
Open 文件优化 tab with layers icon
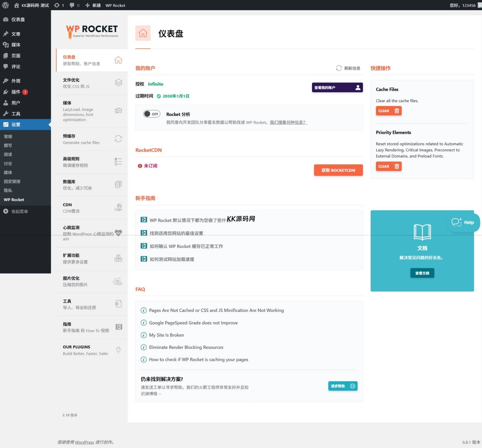[x=92, y=83]
